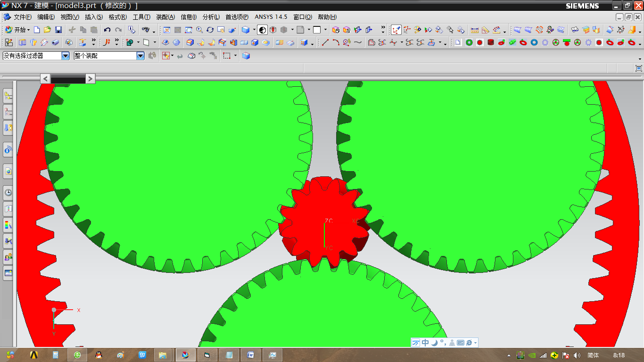Image resolution: width=644 pixels, height=362 pixels.
Task: Open the Help (帮助) menu
Action: coord(327,17)
